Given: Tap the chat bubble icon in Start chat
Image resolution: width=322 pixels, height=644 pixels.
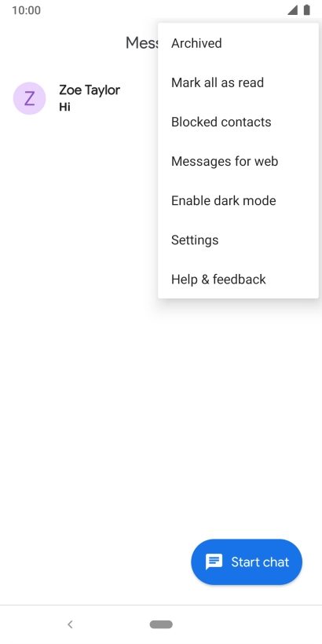Looking at the screenshot, I should [214, 562].
